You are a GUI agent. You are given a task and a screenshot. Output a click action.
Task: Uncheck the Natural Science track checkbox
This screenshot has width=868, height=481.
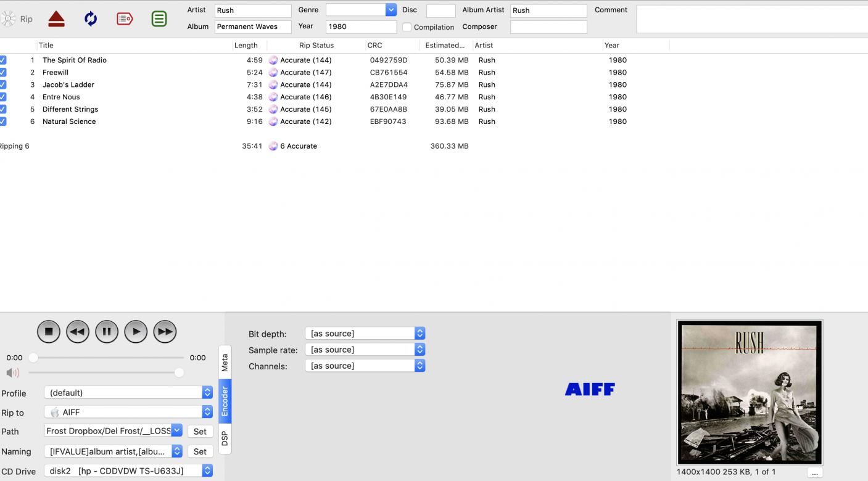pyautogui.click(x=3, y=121)
